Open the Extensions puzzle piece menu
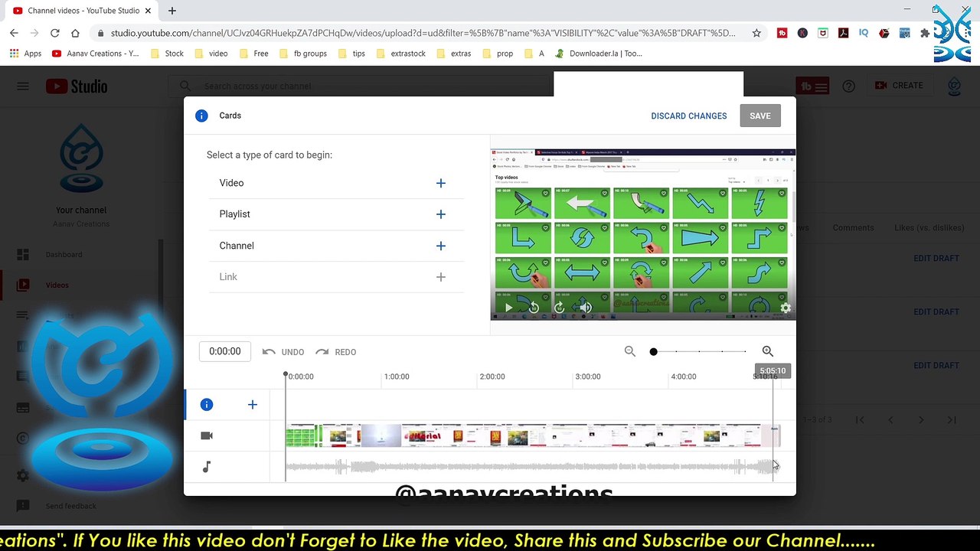The image size is (980, 551). point(925,33)
